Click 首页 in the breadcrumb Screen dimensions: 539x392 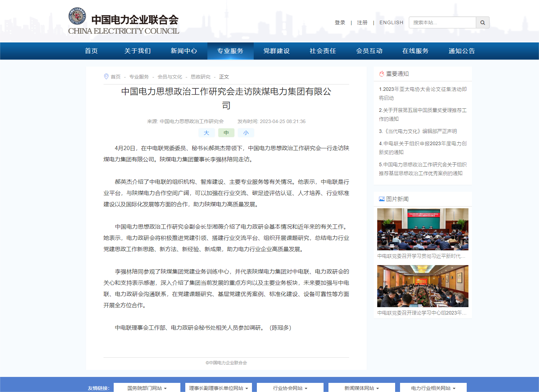coord(115,77)
